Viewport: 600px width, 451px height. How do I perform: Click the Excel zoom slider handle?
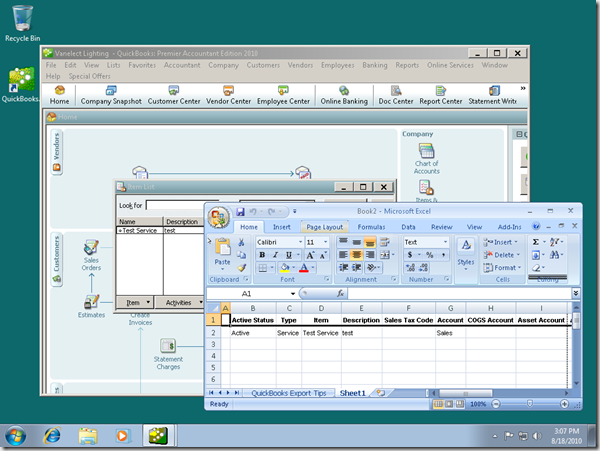[x=530, y=404]
